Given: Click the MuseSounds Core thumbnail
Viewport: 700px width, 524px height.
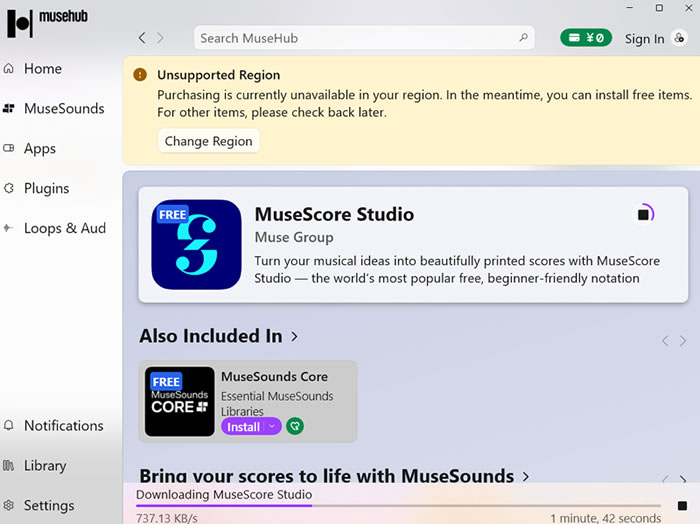Looking at the screenshot, I should (x=180, y=401).
